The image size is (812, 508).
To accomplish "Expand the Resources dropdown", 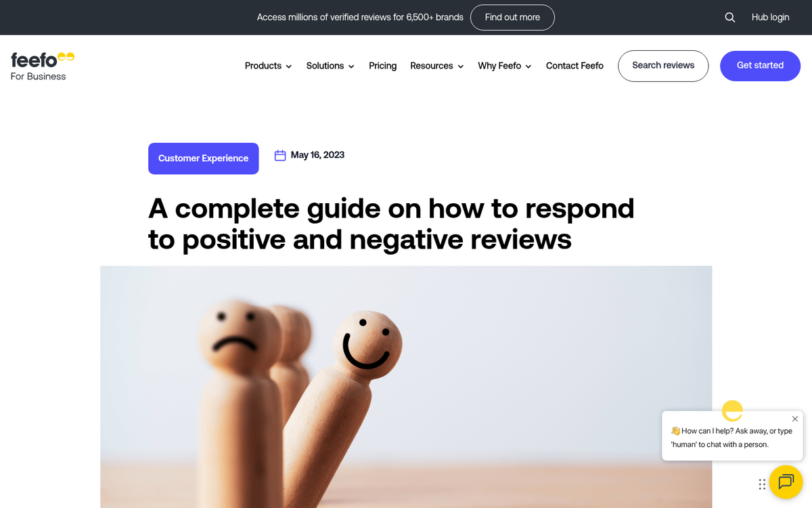I will tap(436, 66).
